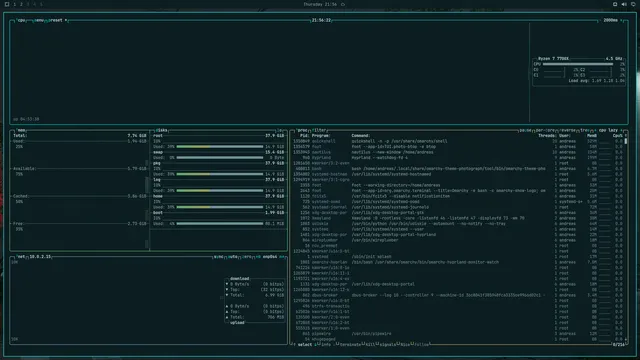Select the pipewire process row
The height and width of the screenshot is (360, 640).
(x=458, y=333)
